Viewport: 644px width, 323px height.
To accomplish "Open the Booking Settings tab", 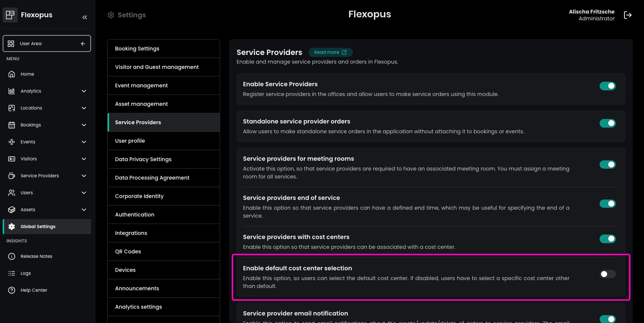I will click(x=164, y=49).
